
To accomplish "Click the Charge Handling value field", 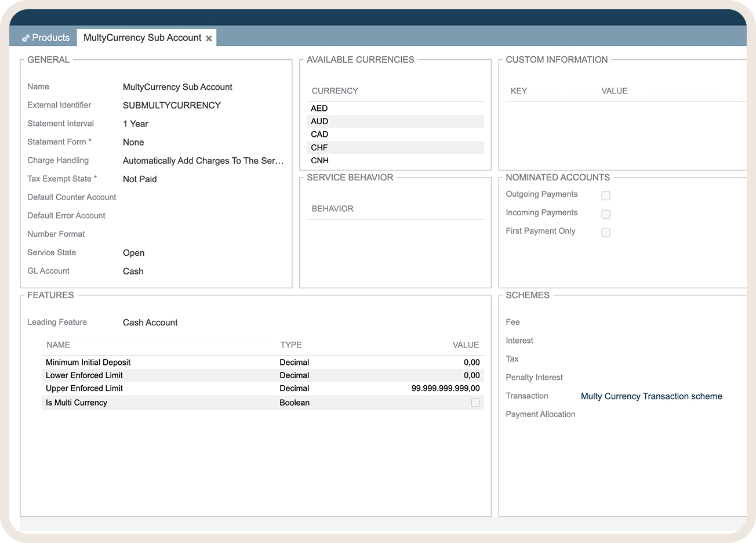I will (203, 161).
